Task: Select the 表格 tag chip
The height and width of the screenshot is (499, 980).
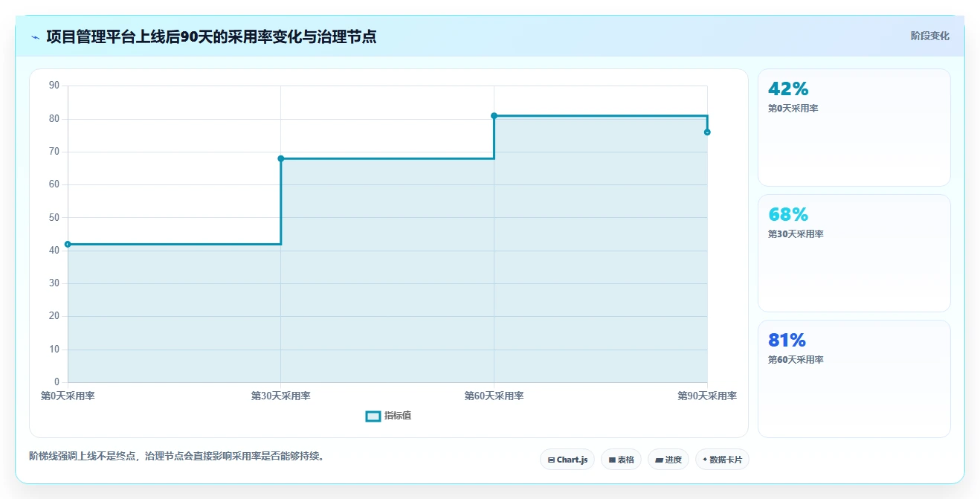Action: tap(621, 460)
